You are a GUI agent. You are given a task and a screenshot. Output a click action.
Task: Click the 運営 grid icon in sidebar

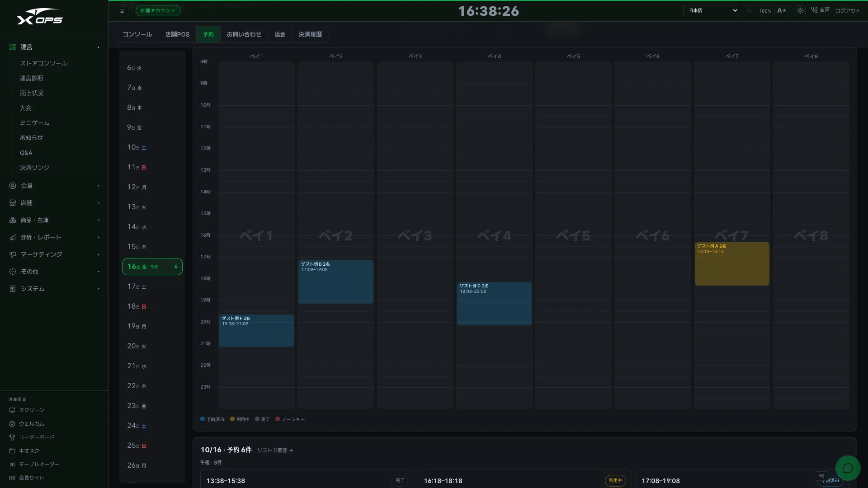pyautogui.click(x=13, y=47)
